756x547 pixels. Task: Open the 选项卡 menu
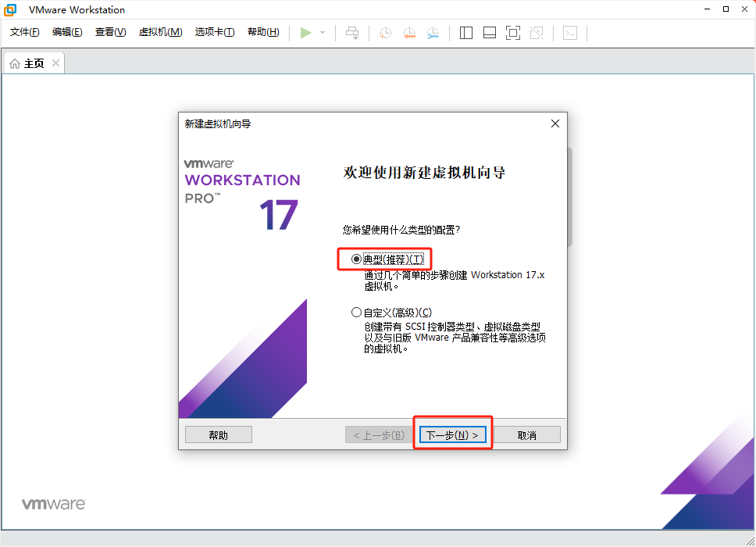pyautogui.click(x=215, y=32)
